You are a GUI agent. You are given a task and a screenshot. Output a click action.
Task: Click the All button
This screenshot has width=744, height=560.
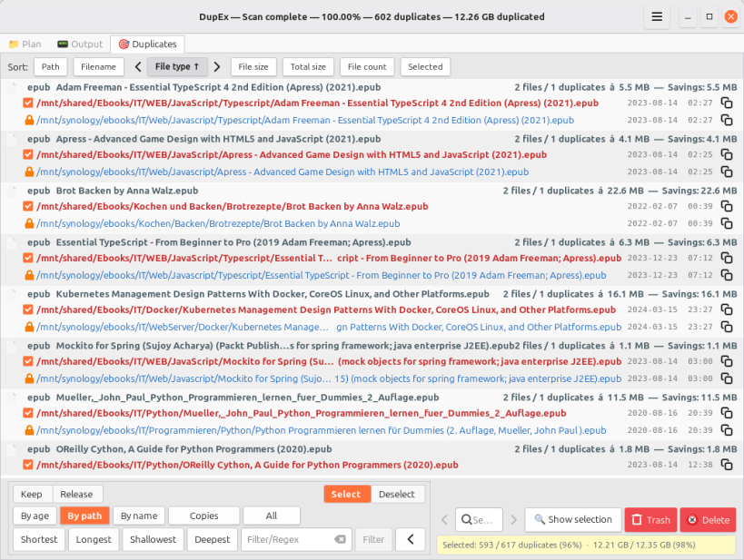tap(272, 516)
